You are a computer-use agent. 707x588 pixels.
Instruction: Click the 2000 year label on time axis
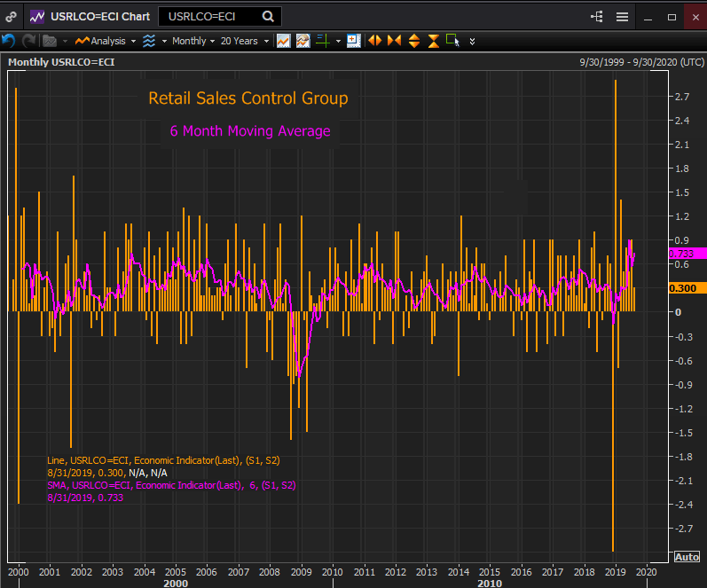pos(19,572)
